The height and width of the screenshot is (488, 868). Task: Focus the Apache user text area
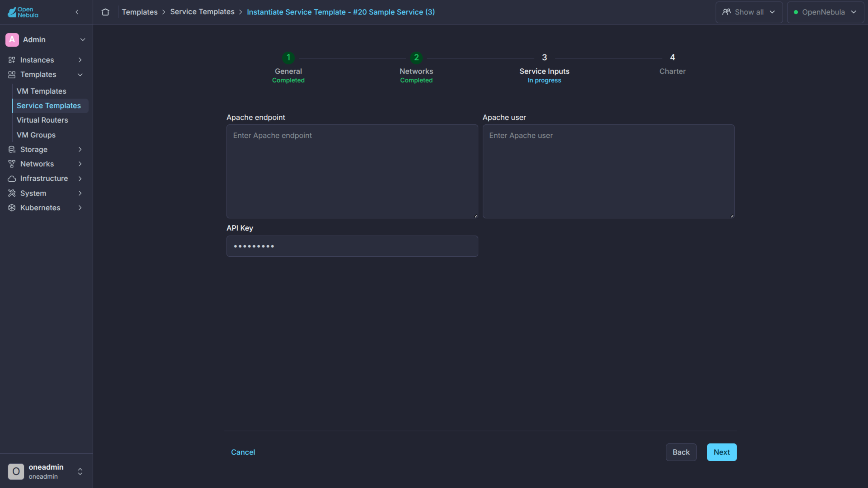608,171
